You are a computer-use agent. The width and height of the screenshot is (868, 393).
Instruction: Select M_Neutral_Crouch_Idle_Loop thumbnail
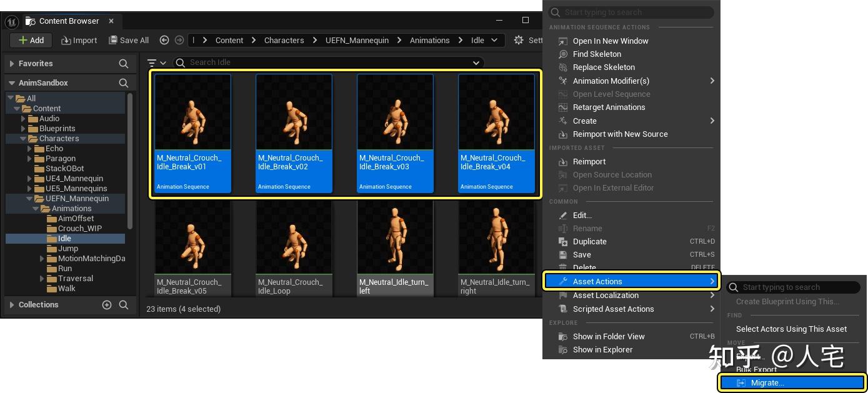[294, 238]
